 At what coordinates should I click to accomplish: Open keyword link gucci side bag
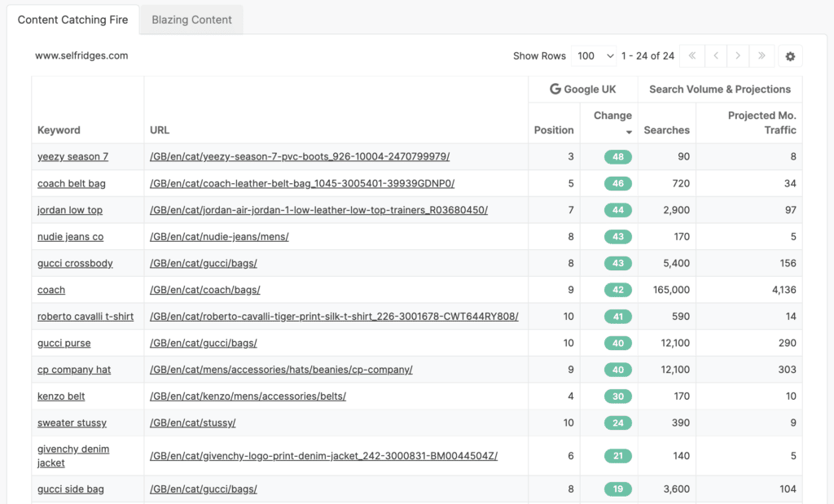pyautogui.click(x=71, y=489)
